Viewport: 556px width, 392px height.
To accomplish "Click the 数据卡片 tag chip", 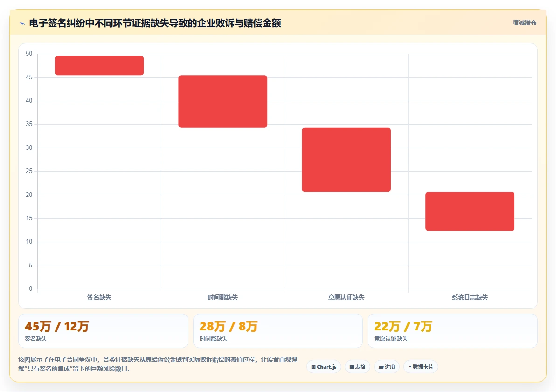I will (421, 367).
